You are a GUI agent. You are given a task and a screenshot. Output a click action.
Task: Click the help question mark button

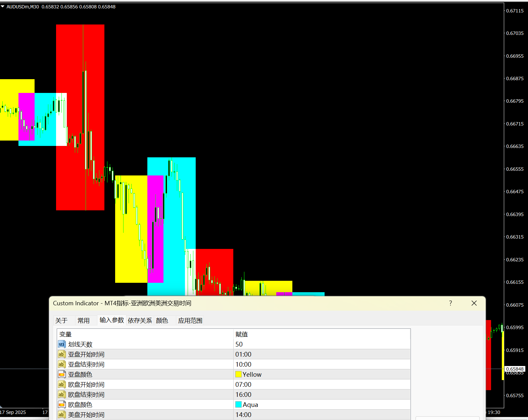450,303
